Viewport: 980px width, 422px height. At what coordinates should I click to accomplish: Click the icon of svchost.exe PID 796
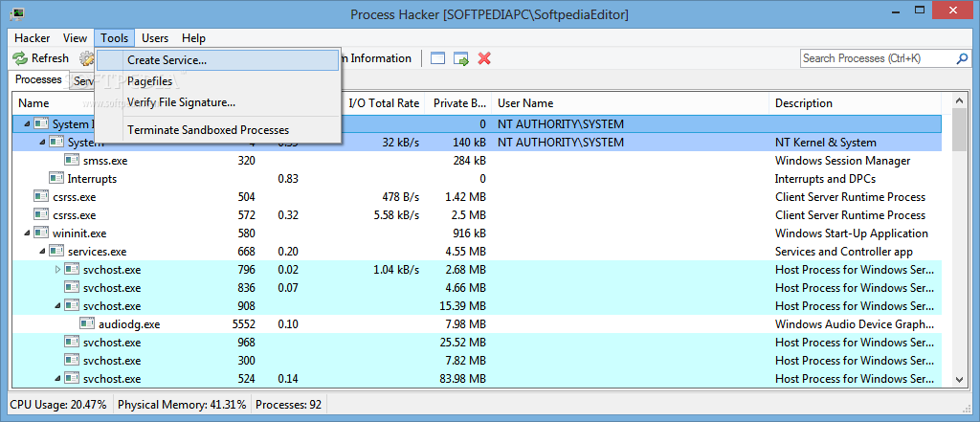[x=73, y=270]
